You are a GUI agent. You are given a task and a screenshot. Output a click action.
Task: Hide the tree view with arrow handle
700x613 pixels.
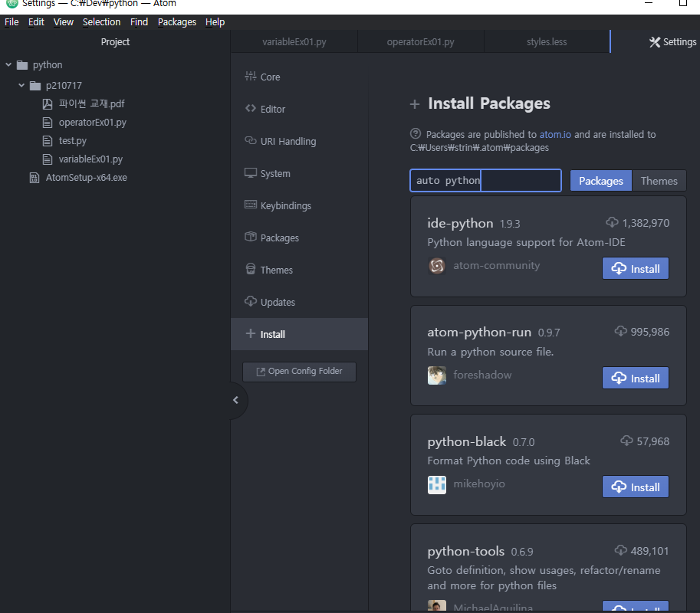[237, 400]
